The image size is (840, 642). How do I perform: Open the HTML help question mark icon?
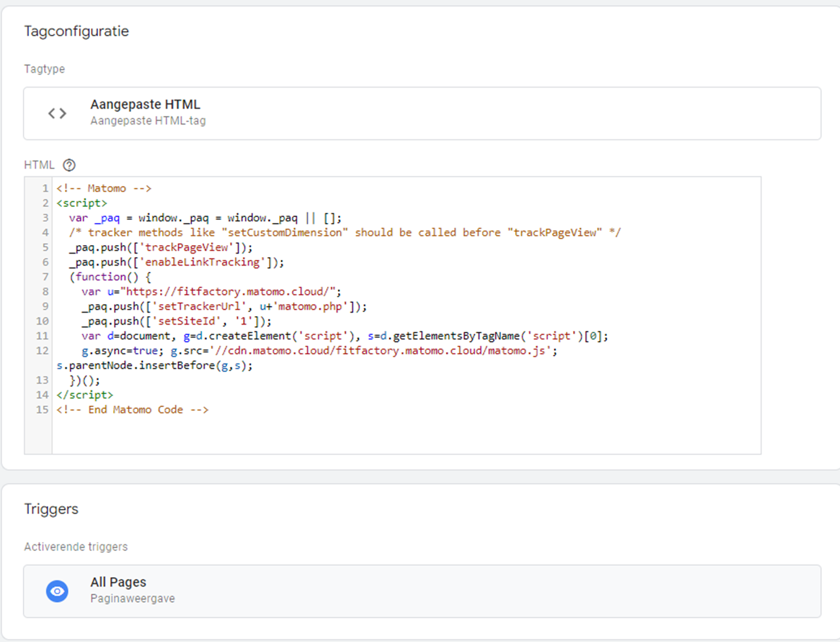click(69, 165)
